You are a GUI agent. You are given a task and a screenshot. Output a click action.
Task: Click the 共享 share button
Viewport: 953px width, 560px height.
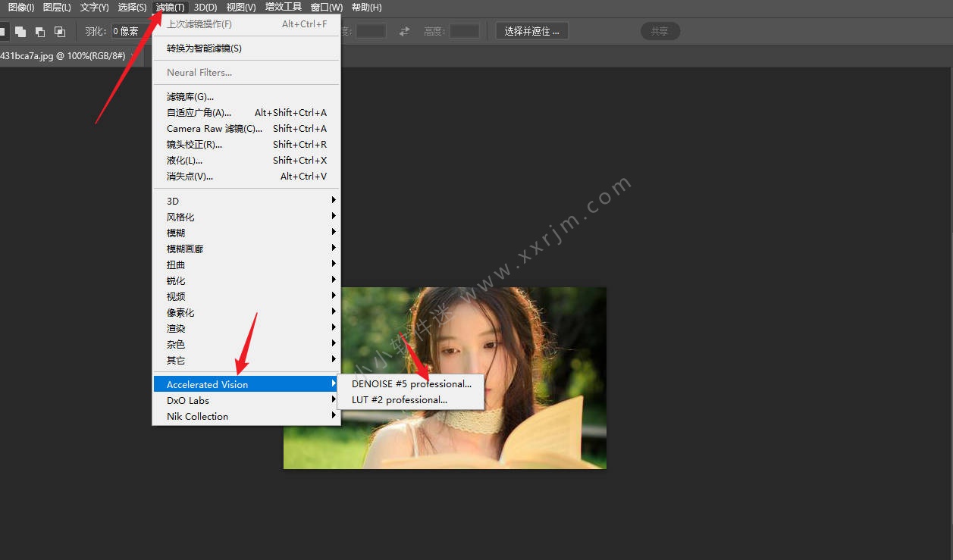point(660,31)
